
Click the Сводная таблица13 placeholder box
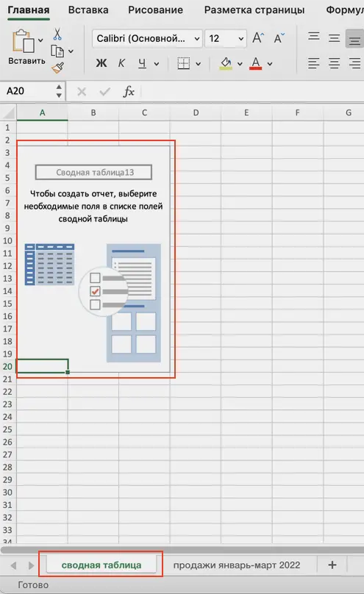(93, 172)
